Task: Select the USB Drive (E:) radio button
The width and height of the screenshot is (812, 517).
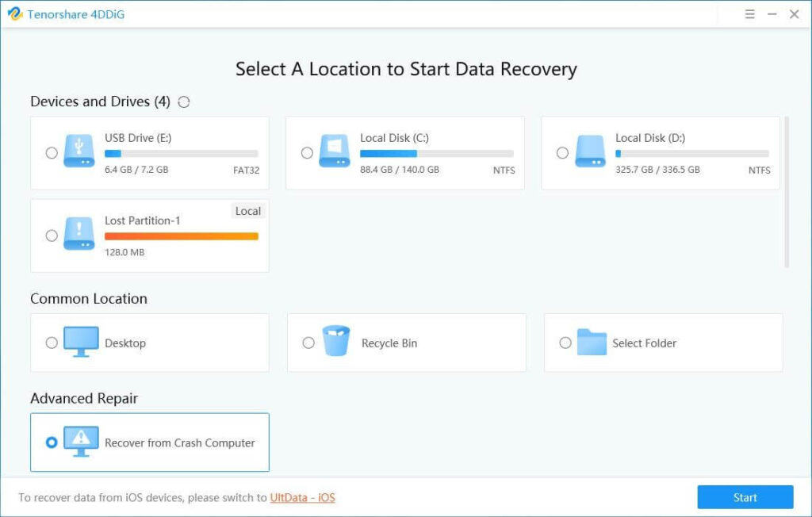Action: [52, 152]
